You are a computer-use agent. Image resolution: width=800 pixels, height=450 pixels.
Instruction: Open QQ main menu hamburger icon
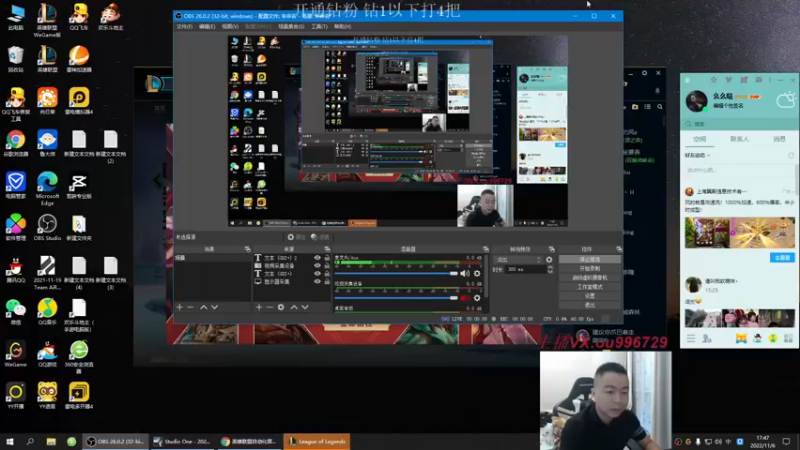(x=691, y=338)
